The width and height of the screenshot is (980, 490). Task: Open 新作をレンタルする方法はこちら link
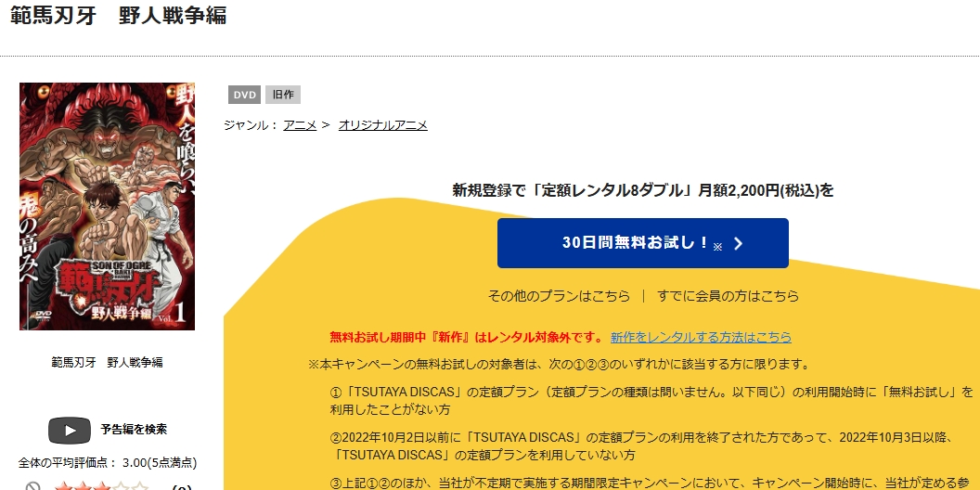pos(701,337)
